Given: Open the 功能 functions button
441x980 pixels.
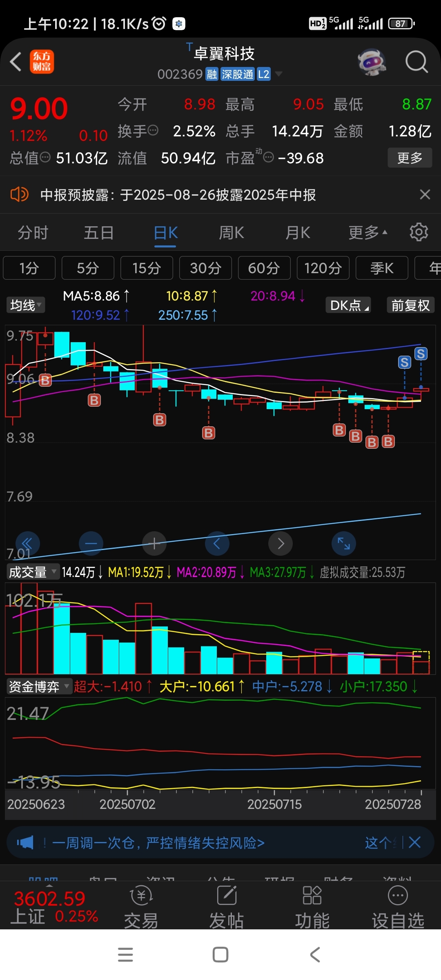Looking at the screenshot, I should pyautogui.click(x=312, y=908).
